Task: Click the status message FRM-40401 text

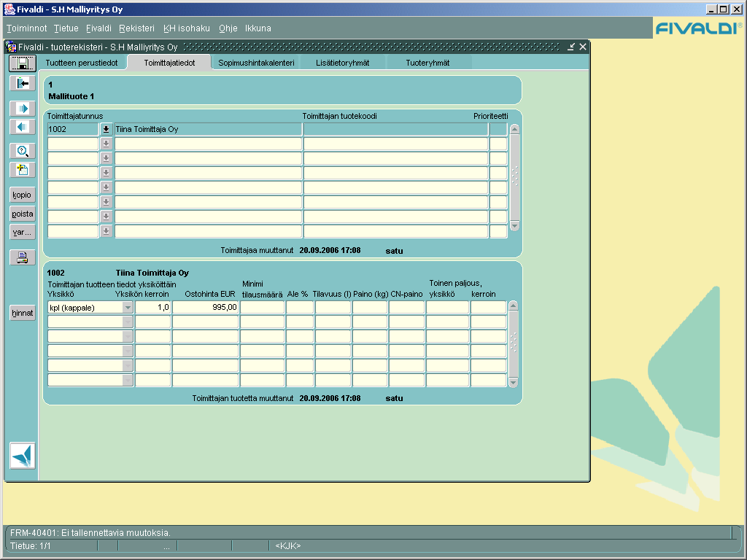Action: click(x=90, y=533)
